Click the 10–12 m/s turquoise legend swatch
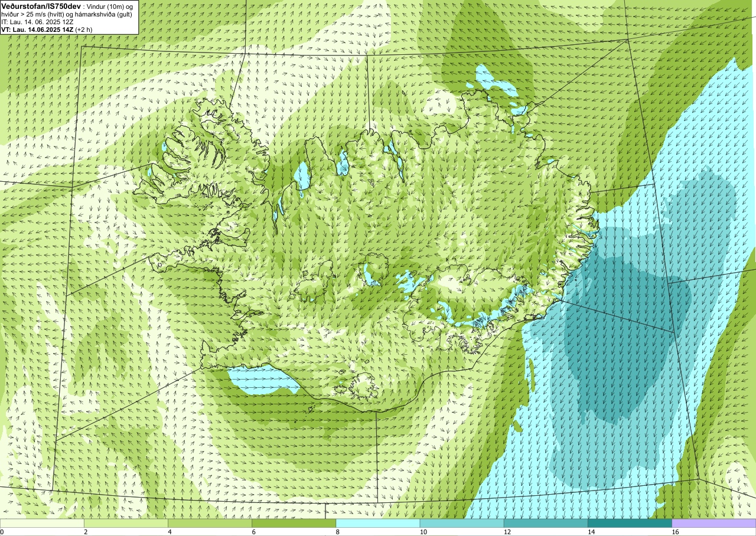Image resolution: width=756 pixels, height=536 pixels. (462, 523)
